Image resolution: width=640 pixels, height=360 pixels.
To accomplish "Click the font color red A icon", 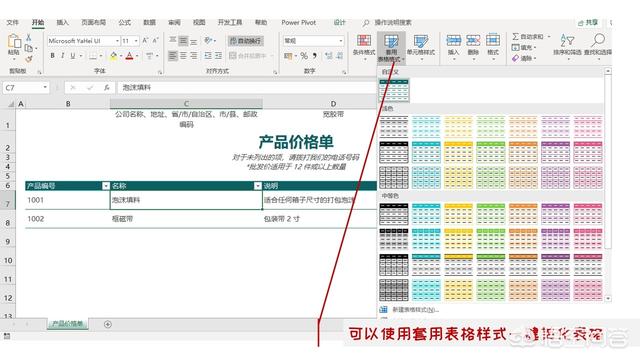I will coord(129,56).
